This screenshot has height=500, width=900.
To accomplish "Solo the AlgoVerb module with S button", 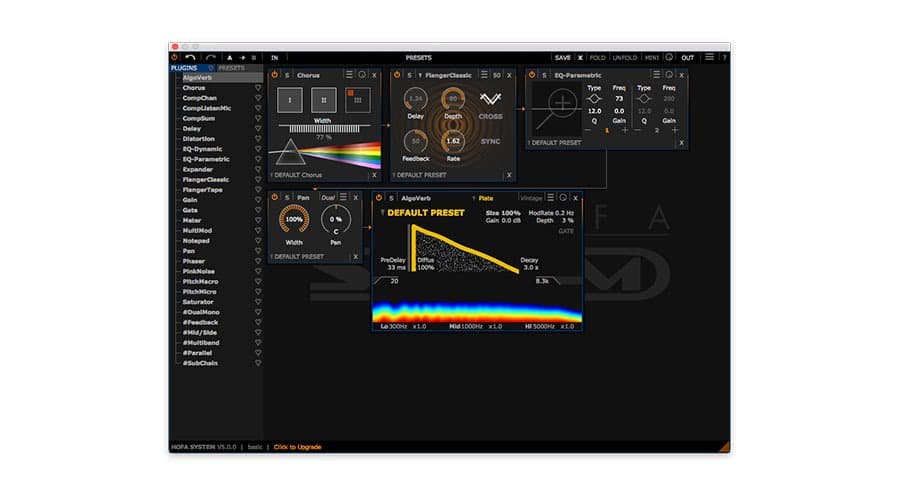I will tap(391, 198).
